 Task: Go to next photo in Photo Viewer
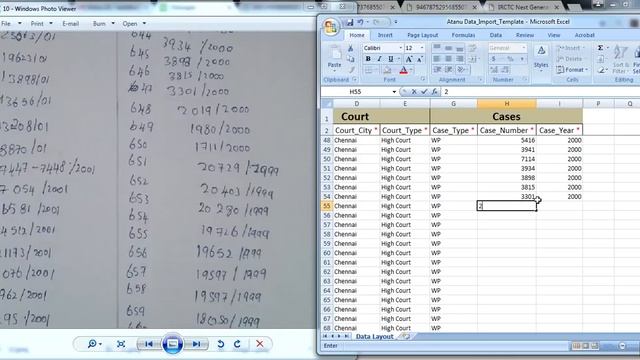pyautogui.click(x=196, y=344)
